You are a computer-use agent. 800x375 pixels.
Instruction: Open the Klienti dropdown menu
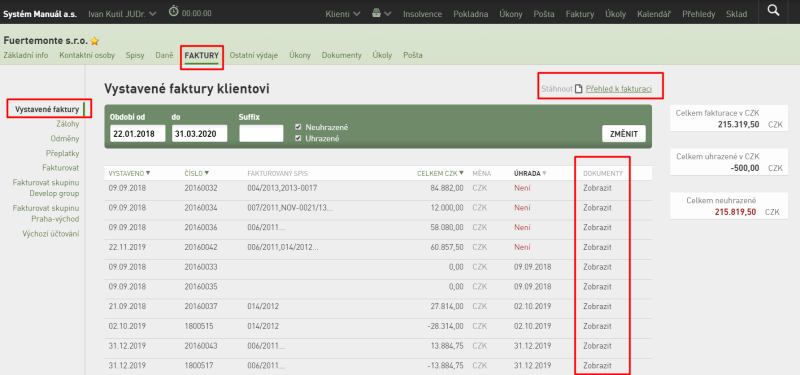343,14
